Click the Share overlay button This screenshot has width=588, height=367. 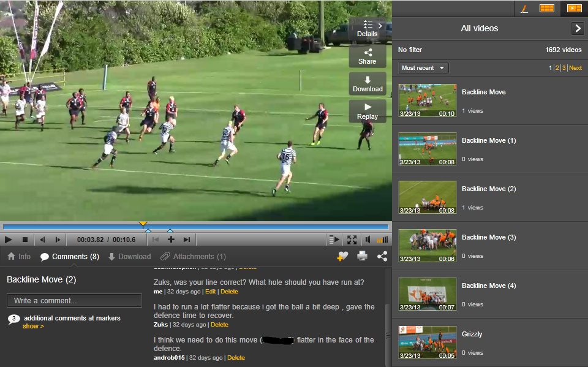367,56
